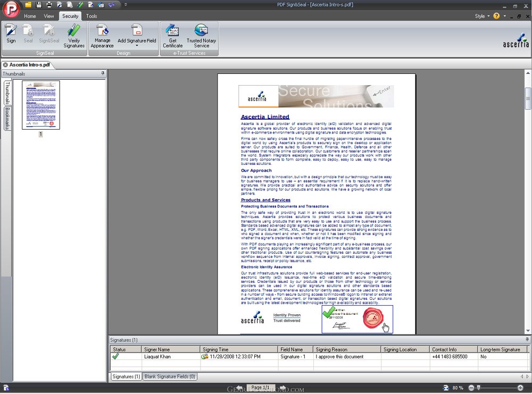Image resolution: width=532 pixels, height=394 pixels.
Task: Click the Print quick-access icon
Action: pyautogui.click(x=49, y=5)
